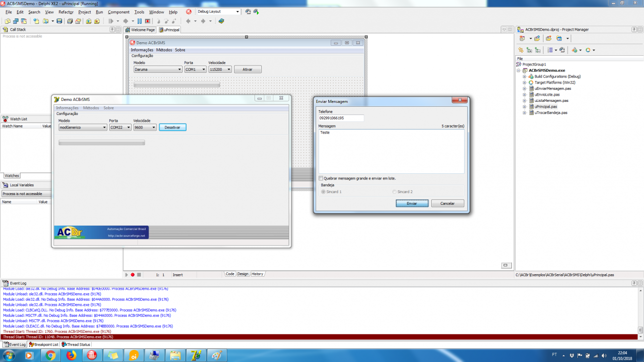The image size is (644, 362).
Task: Click the Cancelar button
Action: pyautogui.click(x=447, y=204)
